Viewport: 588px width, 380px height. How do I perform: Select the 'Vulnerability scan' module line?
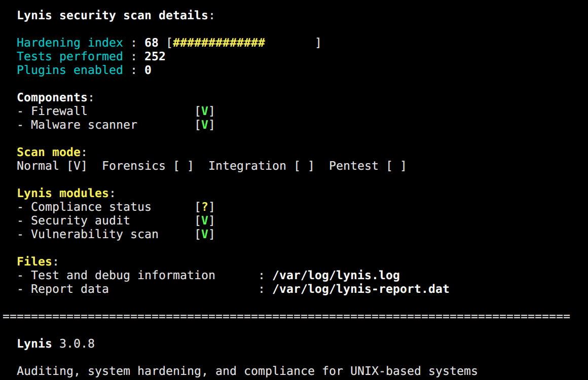[x=88, y=234]
